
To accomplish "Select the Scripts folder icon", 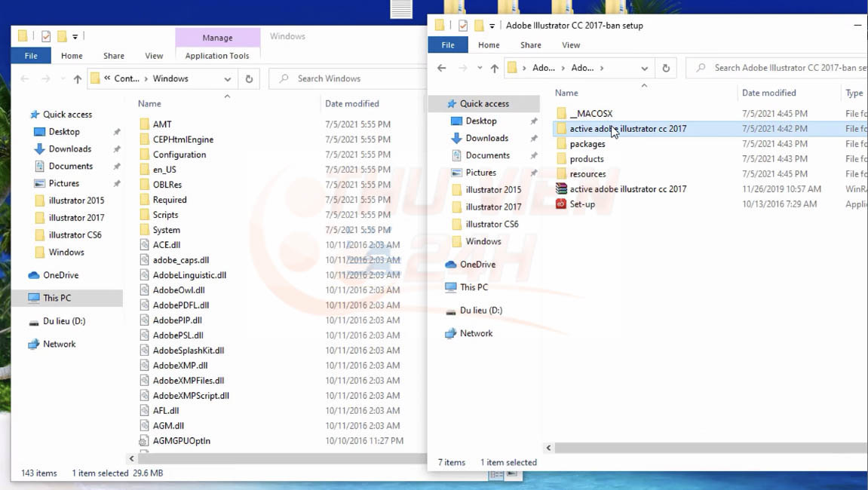I will [145, 215].
